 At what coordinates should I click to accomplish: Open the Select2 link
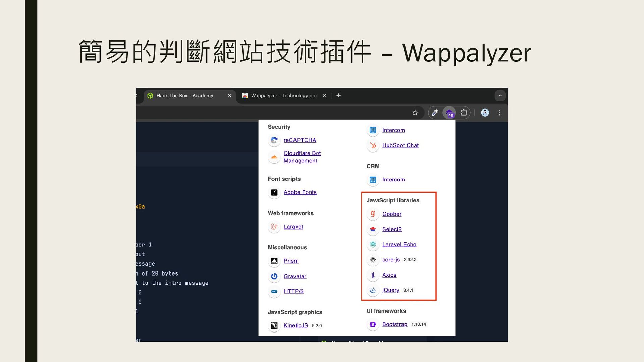pyautogui.click(x=392, y=229)
